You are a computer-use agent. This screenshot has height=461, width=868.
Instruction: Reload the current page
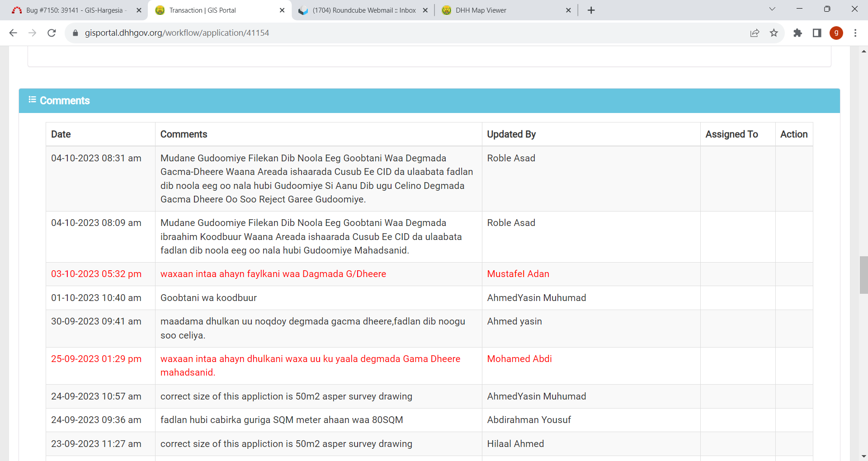coord(52,33)
